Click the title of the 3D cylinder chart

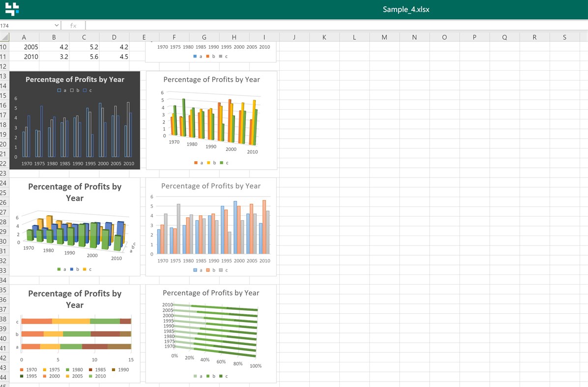click(74, 192)
